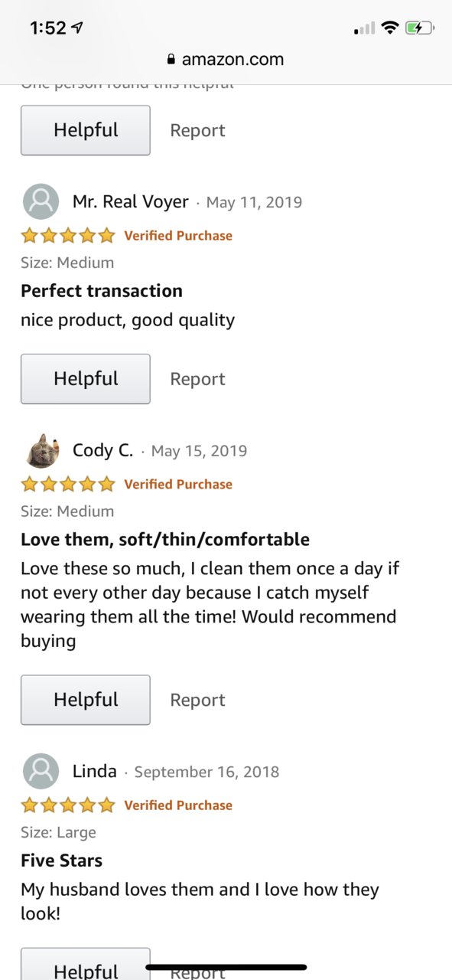The width and height of the screenshot is (452, 980).
Task: Open the Love them, soft/thin/comfortable review title
Action: pyautogui.click(x=165, y=540)
